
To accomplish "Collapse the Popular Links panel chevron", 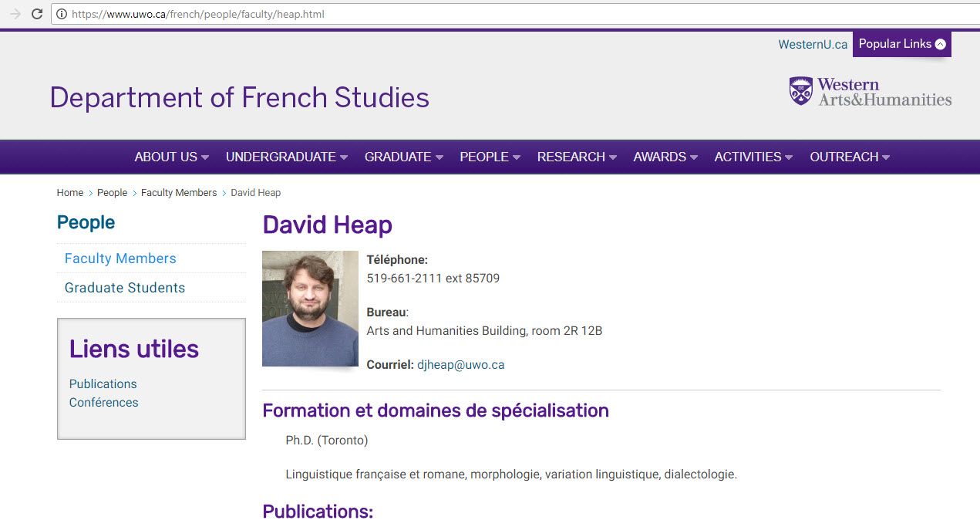I will pos(941,44).
